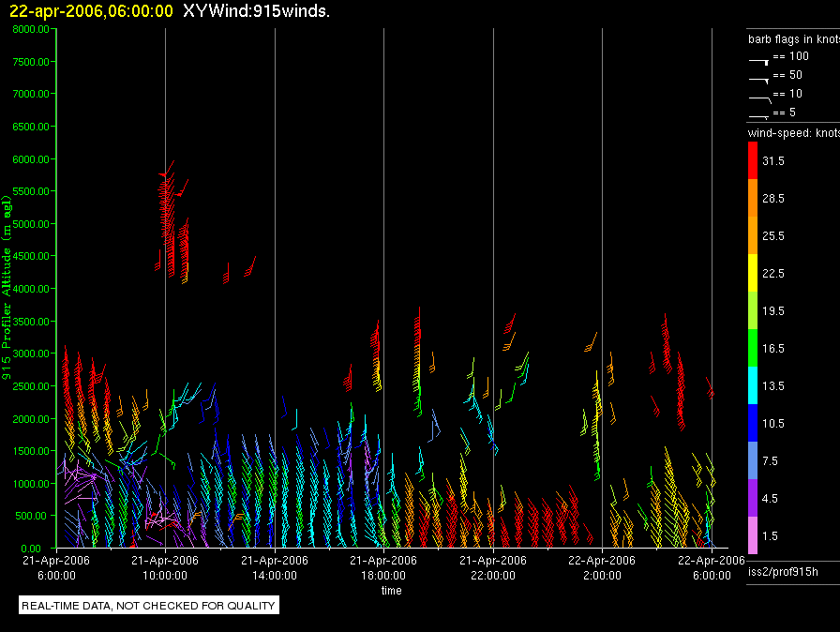This screenshot has height=632, width=840.
Task: Click the 100 knot barb flag icon
Action: (758, 59)
